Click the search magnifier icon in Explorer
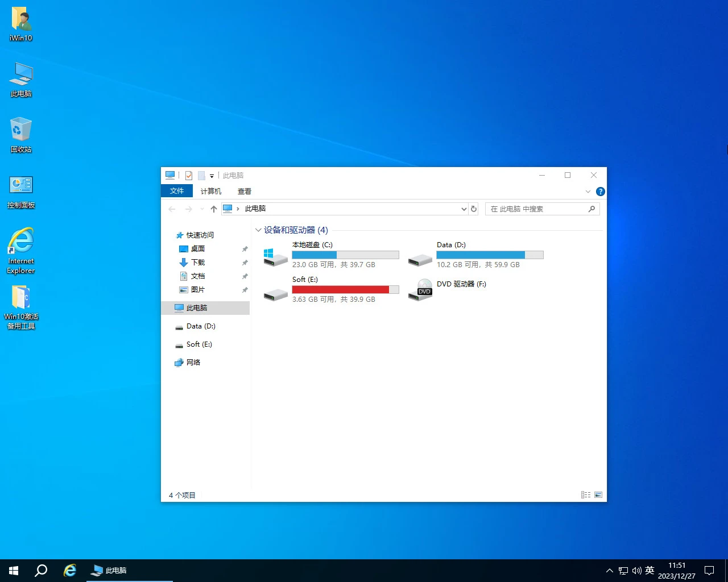The width and height of the screenshot is (728, 582). click(591, 209)
